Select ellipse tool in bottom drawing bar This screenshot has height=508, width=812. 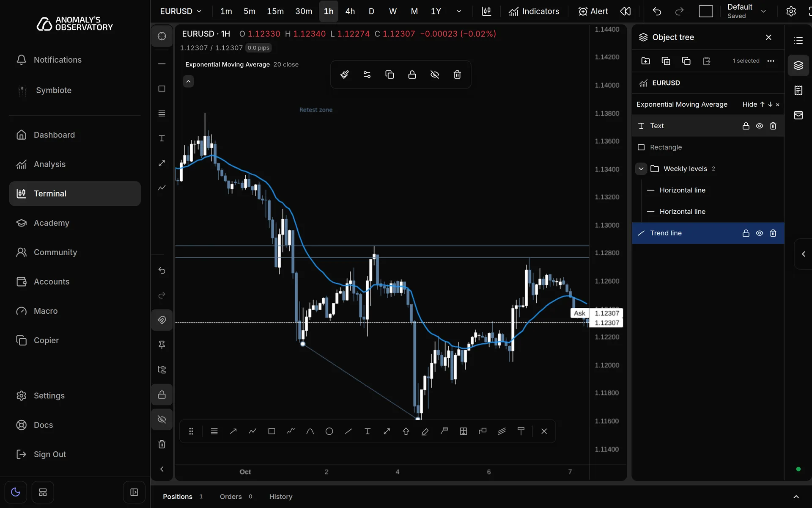tap(329, 431)
